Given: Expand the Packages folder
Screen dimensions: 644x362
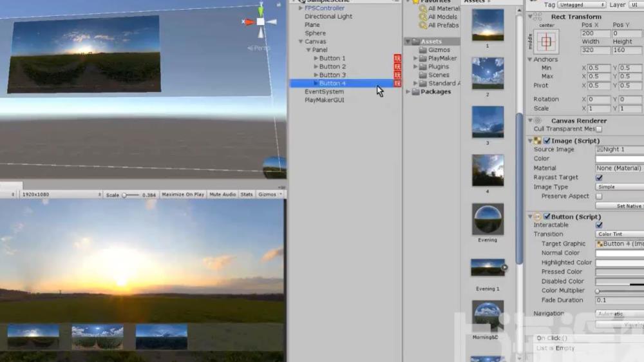Looking at the screenshot, I should 408,91.
